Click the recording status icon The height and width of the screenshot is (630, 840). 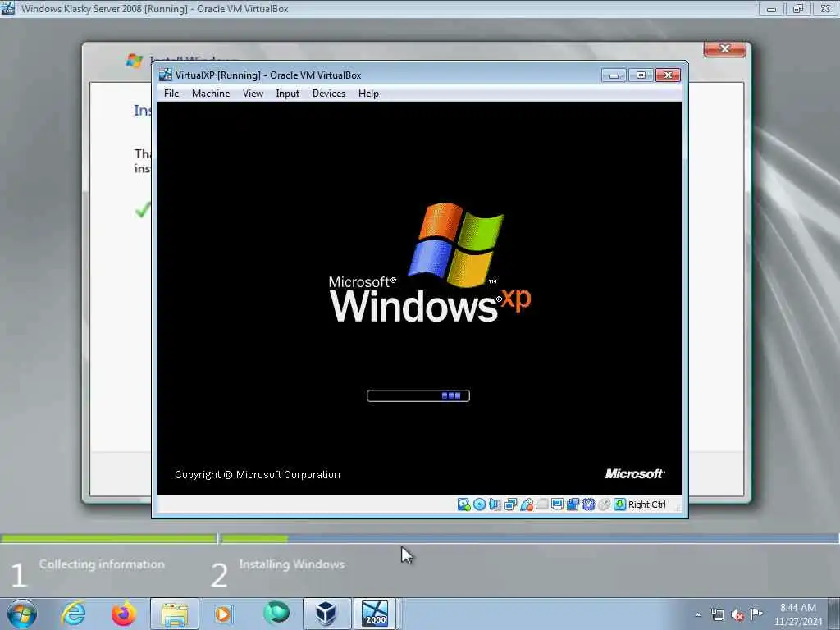click(573, 504)
